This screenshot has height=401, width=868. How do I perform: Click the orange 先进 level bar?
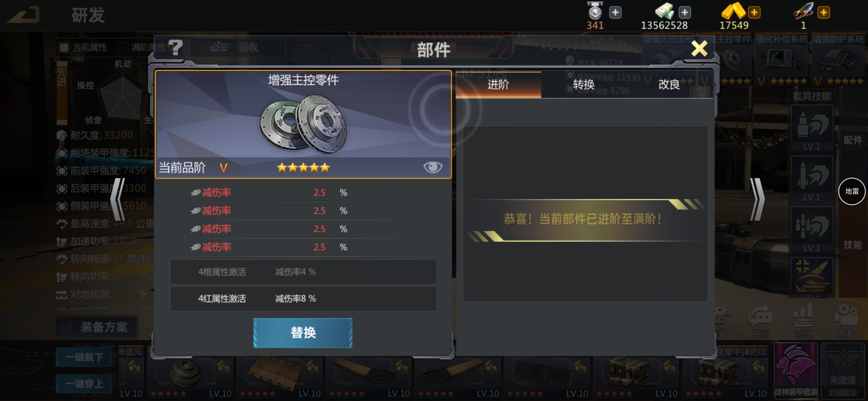pos(62,93)
